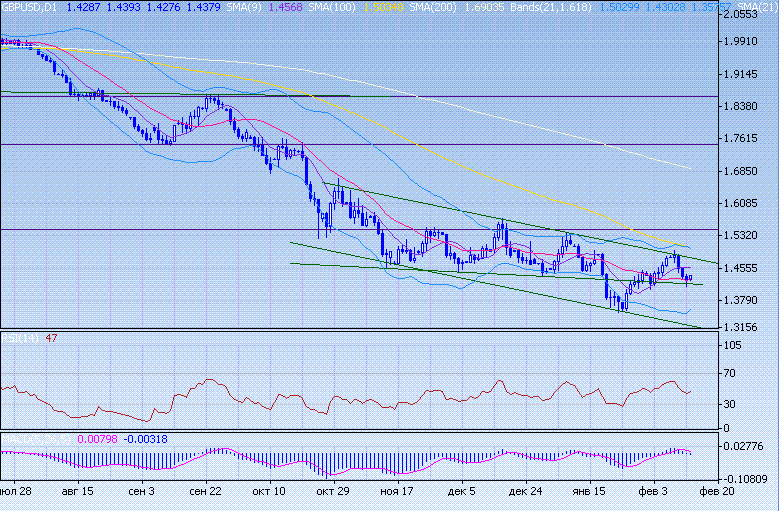Image resolution: width=779 pixels, height=511 pixels.
Task: Click the 'дек 24' date on time axis
Action: (x=524, y=492)
